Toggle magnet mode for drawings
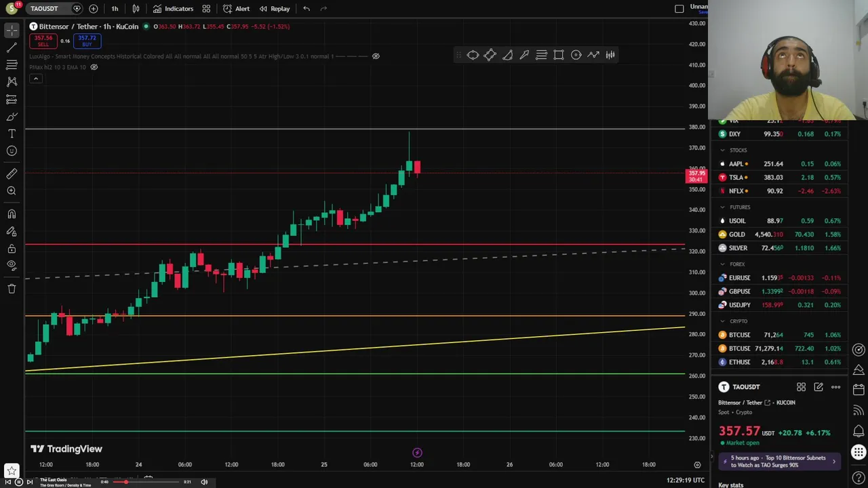868x488 pixels. [12, 214]
